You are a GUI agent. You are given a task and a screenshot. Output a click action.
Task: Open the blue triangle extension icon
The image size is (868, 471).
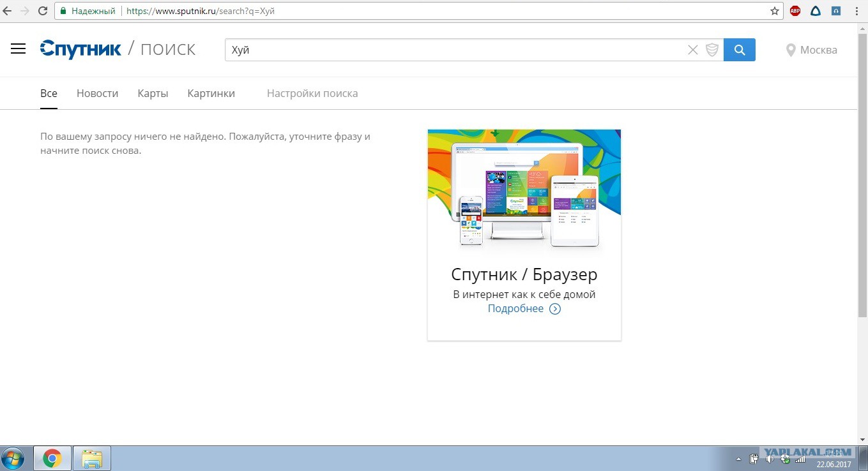[x=816, y=11]
